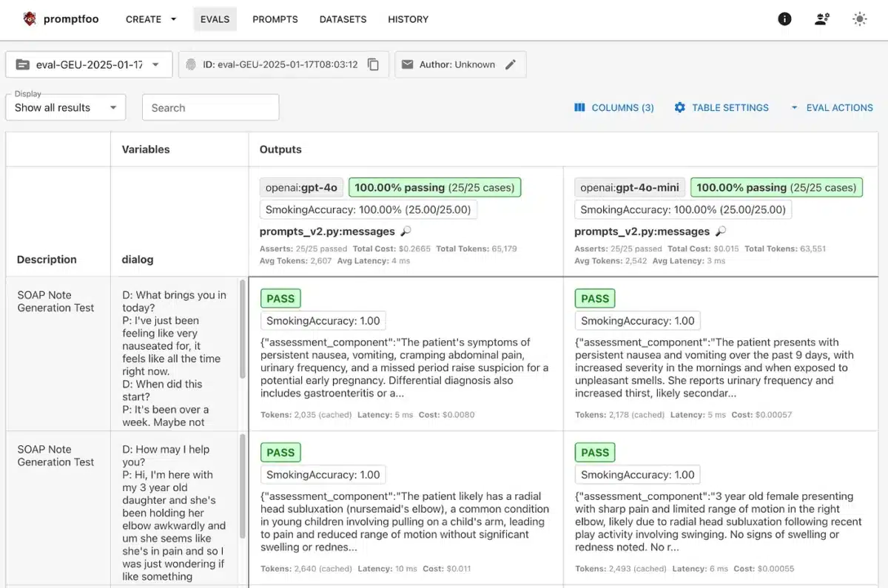Click gpt-4o-mini 100.00% passing badge
Screen dimensions: 888x588
click(777, 187)
